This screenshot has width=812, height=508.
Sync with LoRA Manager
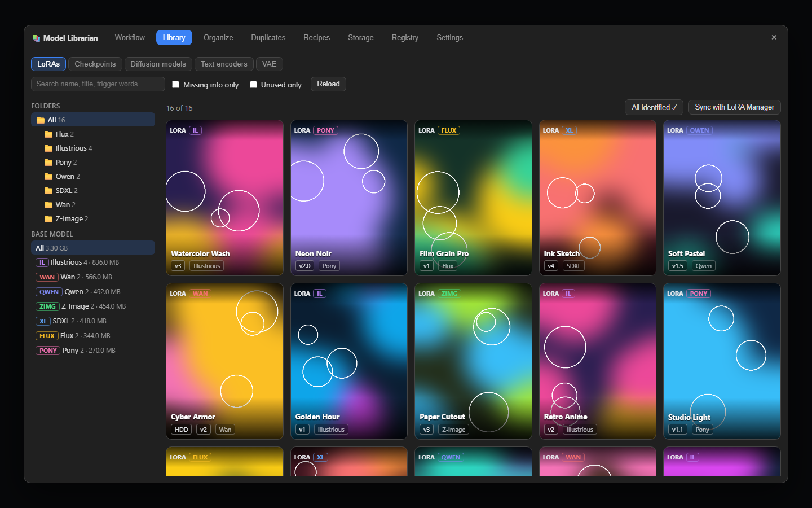tap(734, 107)
